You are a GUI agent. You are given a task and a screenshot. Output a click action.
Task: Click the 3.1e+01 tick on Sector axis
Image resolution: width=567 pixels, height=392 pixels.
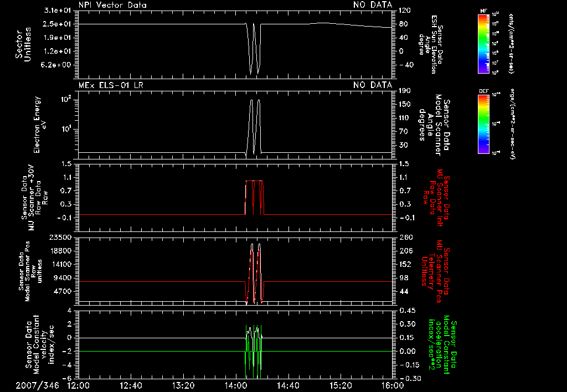click(57, 10)
